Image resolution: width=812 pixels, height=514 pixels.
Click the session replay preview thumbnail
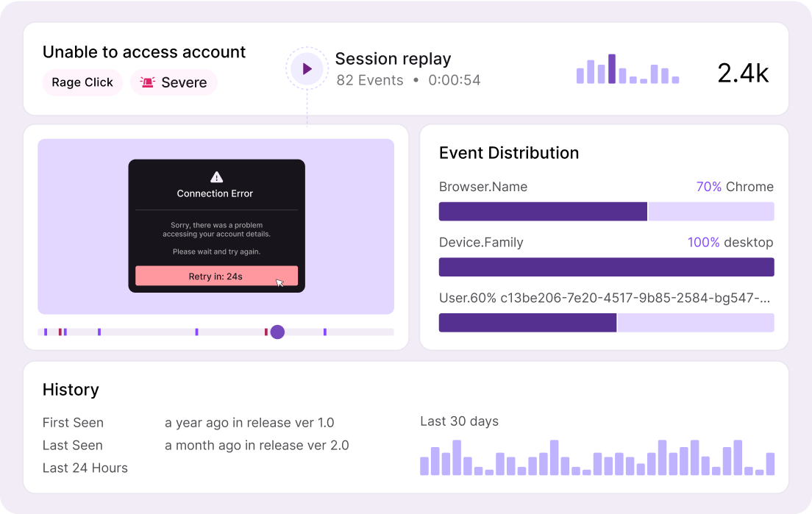(x=216, y=226)
